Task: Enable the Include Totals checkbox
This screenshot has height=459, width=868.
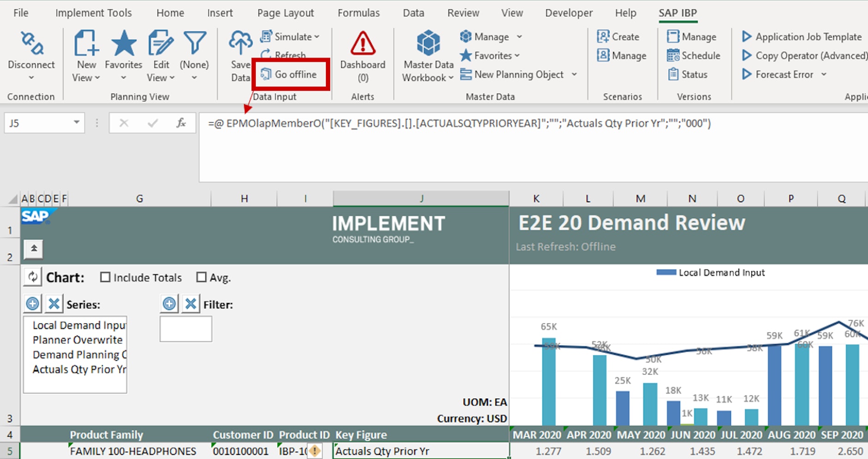Action: pyautogui.click(x=105, y=277)
